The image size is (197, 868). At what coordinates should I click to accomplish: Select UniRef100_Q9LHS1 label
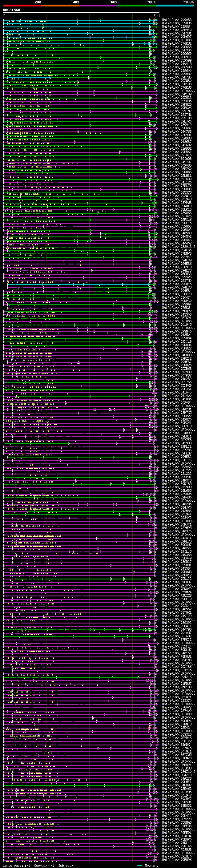(x=177, y=176)
